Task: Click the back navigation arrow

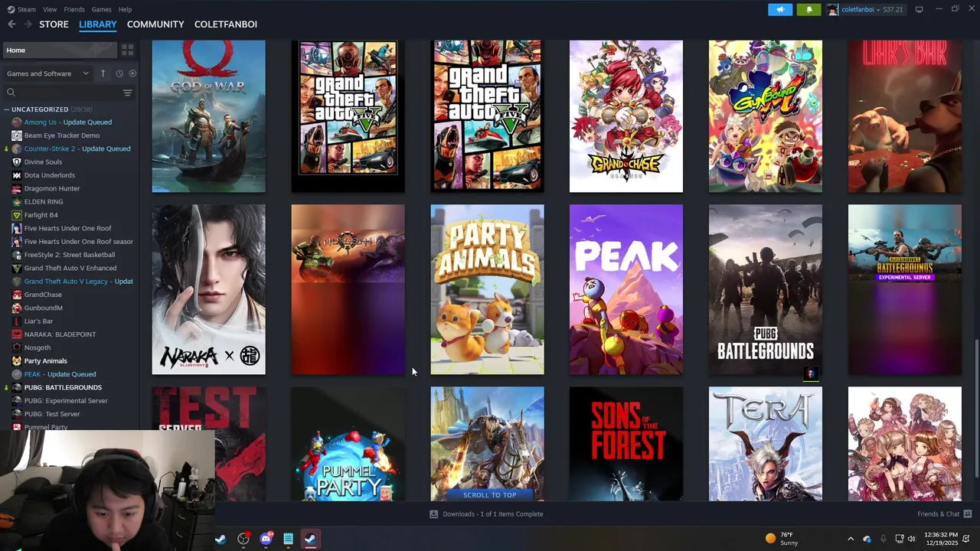Action: 11,24
